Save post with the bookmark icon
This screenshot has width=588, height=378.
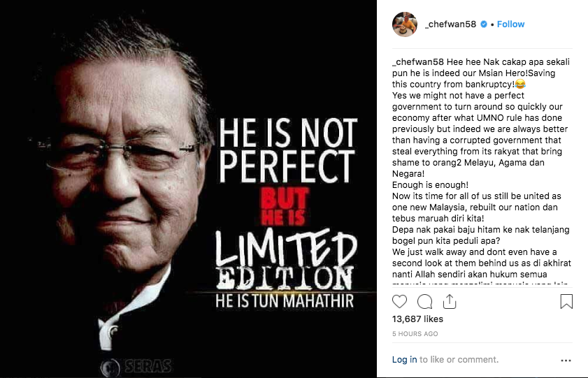point(566,302)
